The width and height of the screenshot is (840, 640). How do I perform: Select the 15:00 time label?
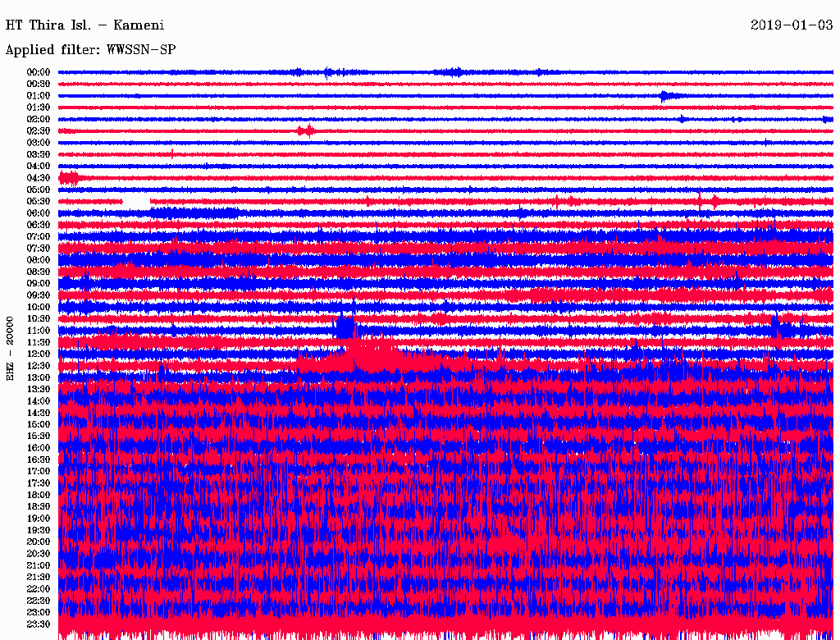(39, 424)
